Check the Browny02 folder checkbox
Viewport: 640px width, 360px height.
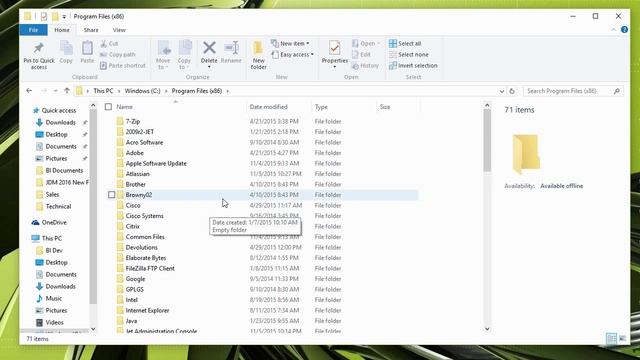point(111,195)
